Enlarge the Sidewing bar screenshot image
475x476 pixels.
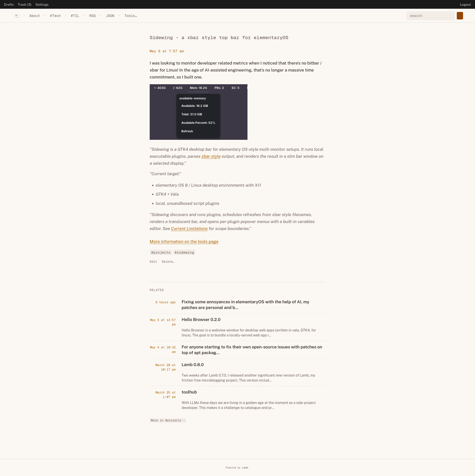coord(199,112)
